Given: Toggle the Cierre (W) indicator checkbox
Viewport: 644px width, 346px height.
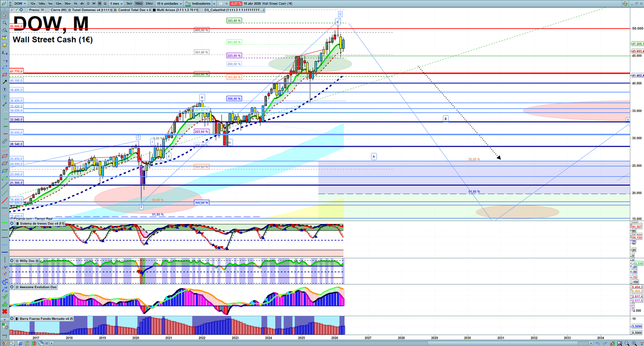Looking at the screenshot, I should tap(48, 10).
